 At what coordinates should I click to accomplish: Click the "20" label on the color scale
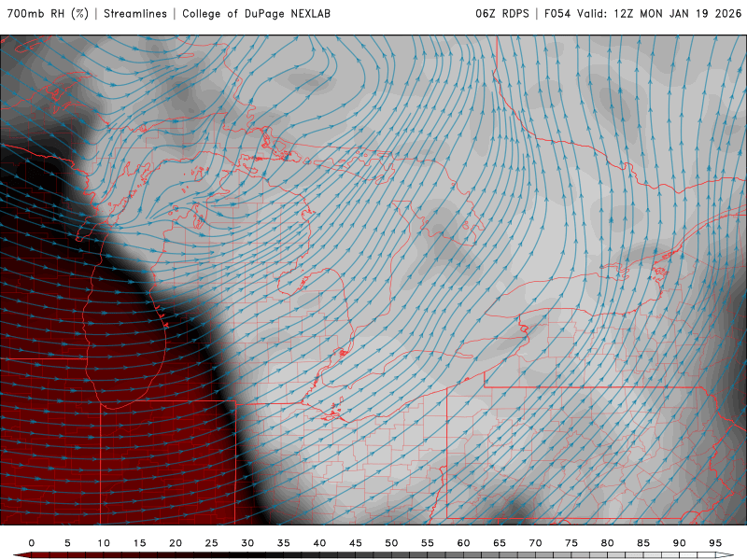[x=176, y=543]
